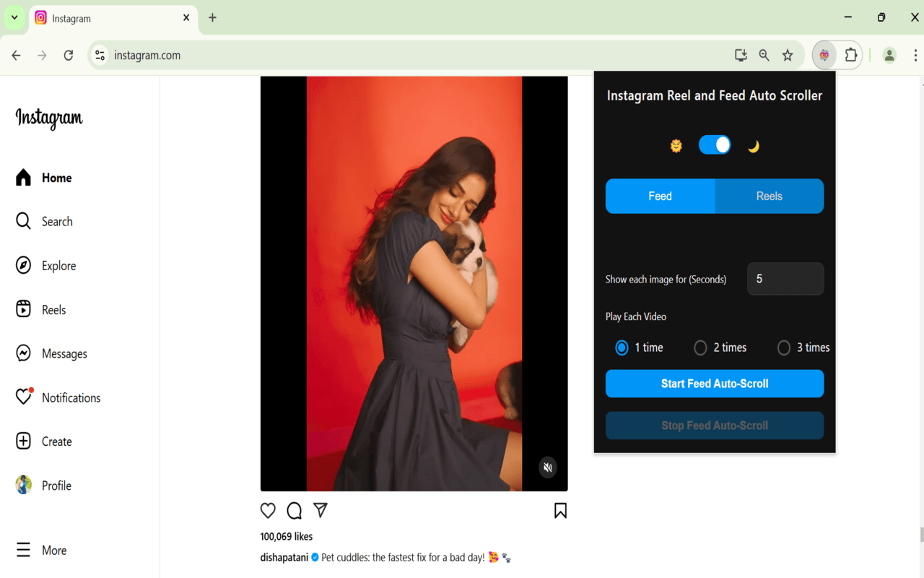Open the Notifications heart icon
The height and width of the screenshot is (578, 924).
tap(24, 397)
